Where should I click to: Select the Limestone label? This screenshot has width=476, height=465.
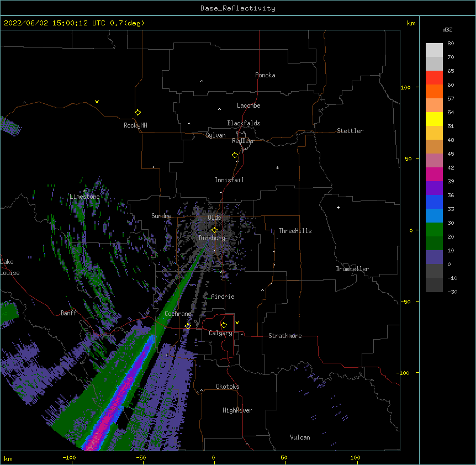[x=84, y=197]
